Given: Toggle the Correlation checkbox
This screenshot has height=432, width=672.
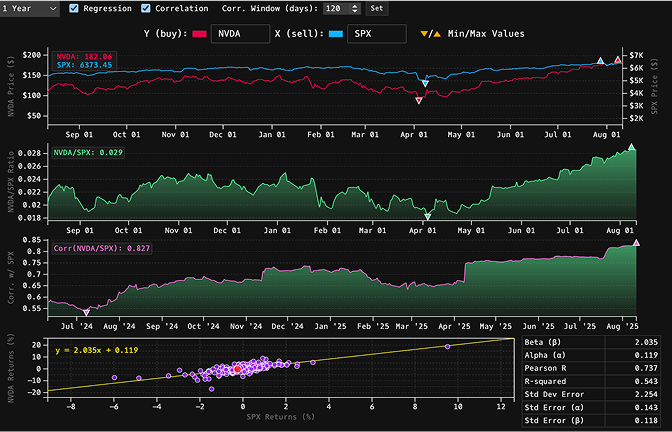Looking at the screenshot, I should tap(146, 9).
